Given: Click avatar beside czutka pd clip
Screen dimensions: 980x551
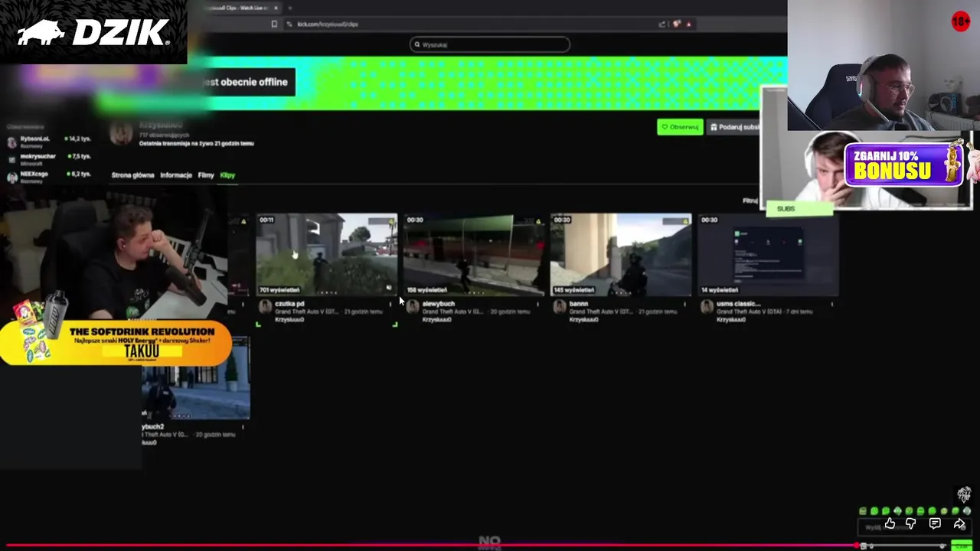Looking at the screenshot, I should click(265, 306).
